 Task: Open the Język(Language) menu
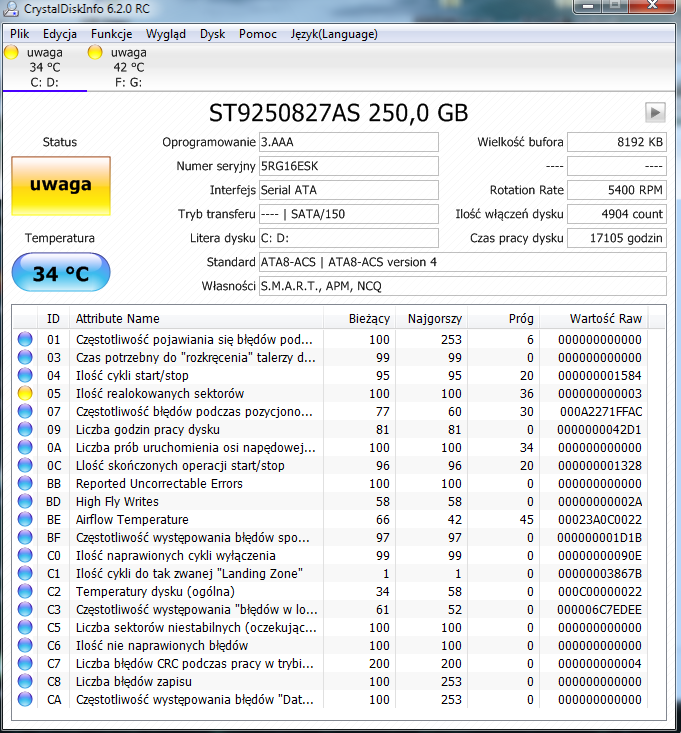point(334,34)
